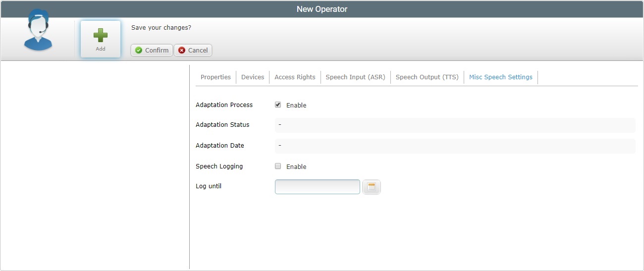Select the Speech Input (ASR) tab

tap(355, 77)
